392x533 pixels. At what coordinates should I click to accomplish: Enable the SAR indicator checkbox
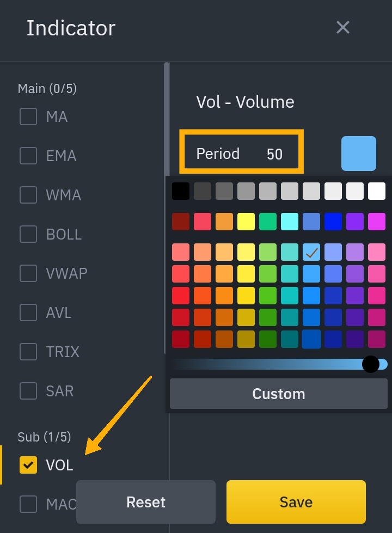[x=28, y=390]
